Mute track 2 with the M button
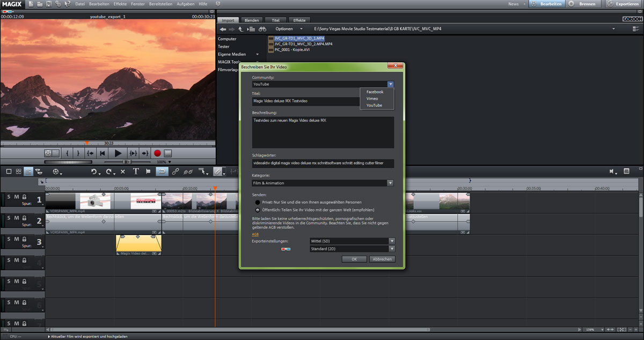Screen dimensions: 644x340 click(x=16, y=218)
